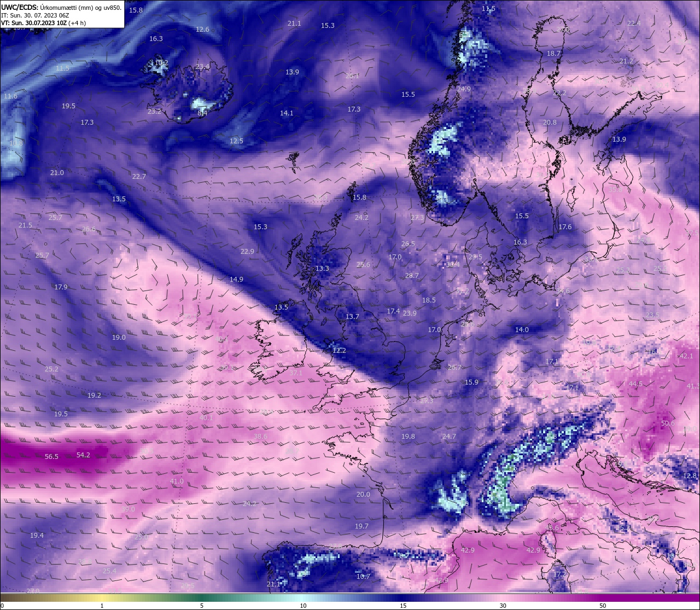The image size is (700, 610).
Task: Click the 14.1 map value
Action: click(287, 113)
